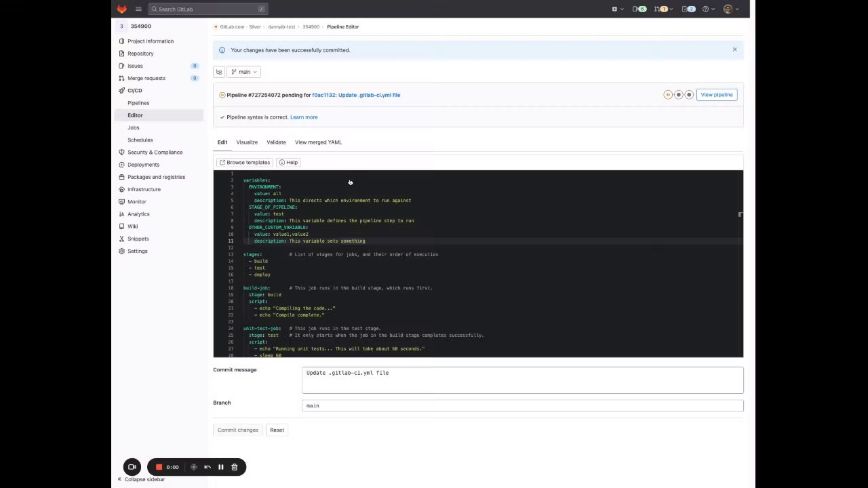Click the Reset button
The width and height of the screenshot is (868, 488).
tap(277, 430)
